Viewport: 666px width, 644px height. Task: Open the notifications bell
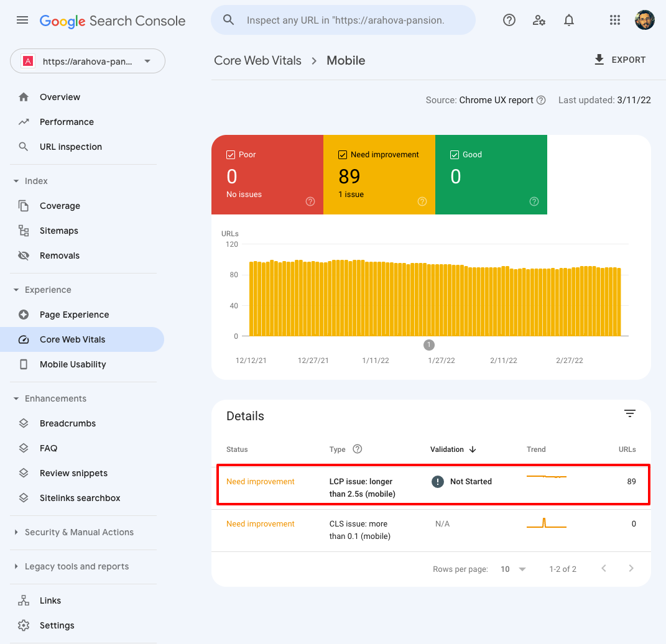[569, 20]
